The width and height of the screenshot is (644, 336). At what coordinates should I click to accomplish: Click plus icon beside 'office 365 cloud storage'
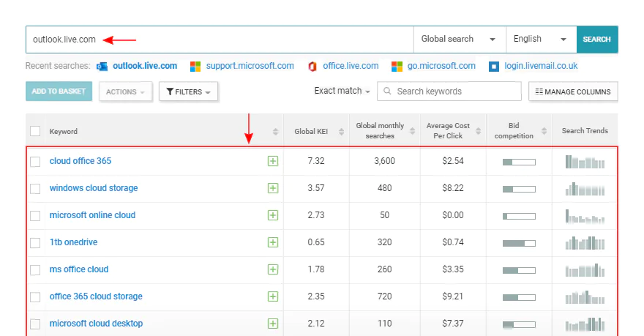click(273, 296)
